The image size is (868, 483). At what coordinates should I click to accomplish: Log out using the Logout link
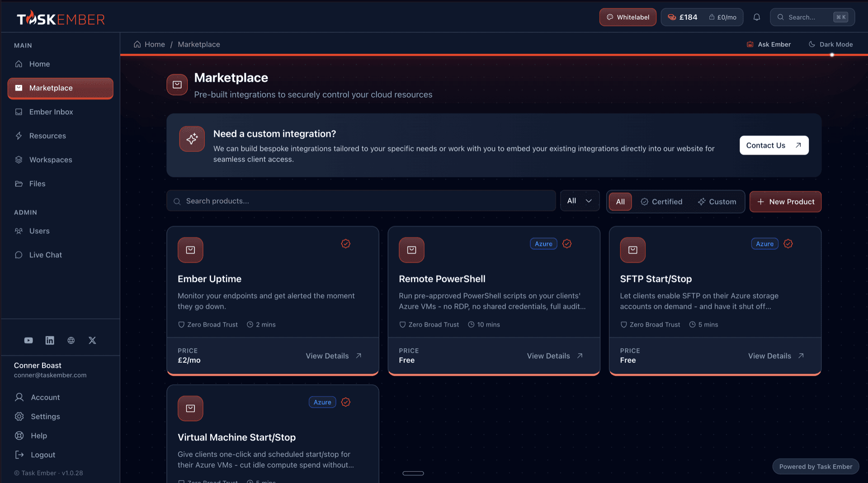pos(35,455)
